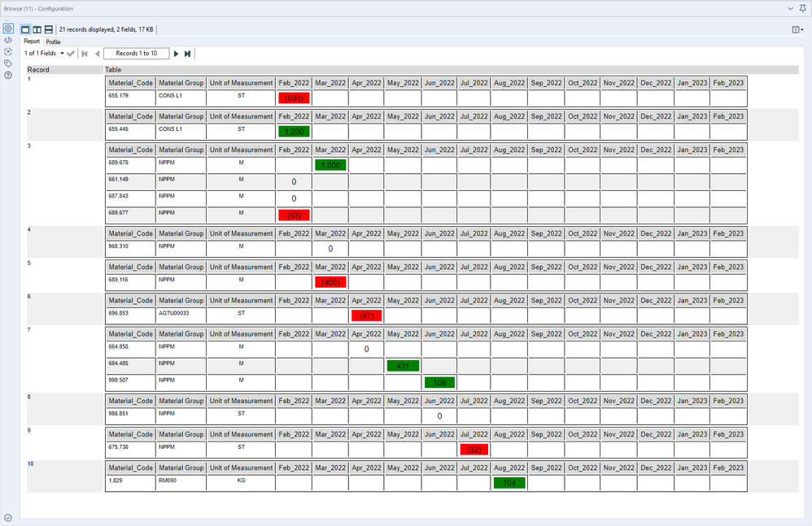Click material code 689,116
The image size is (812, 526).
point(118,280)
